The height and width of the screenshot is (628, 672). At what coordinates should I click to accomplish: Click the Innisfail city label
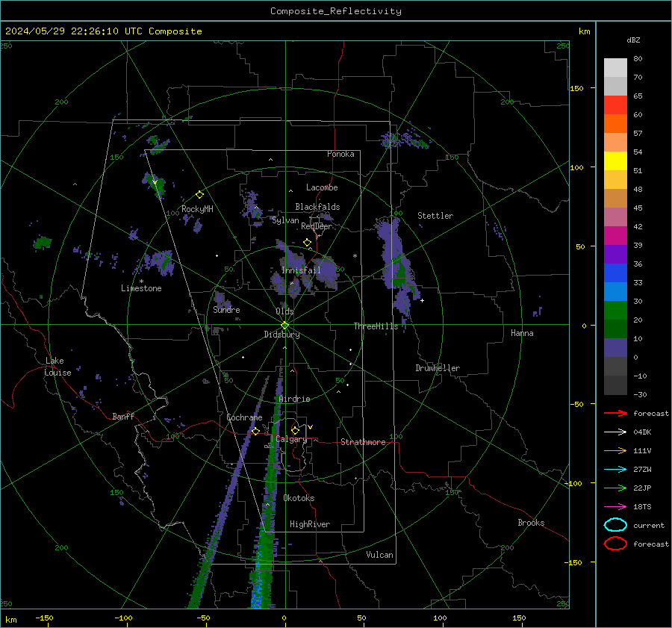[x=301, y=270]
